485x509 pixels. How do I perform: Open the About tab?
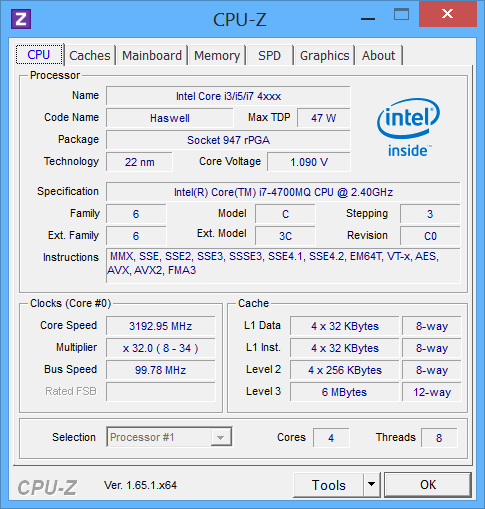379,55
